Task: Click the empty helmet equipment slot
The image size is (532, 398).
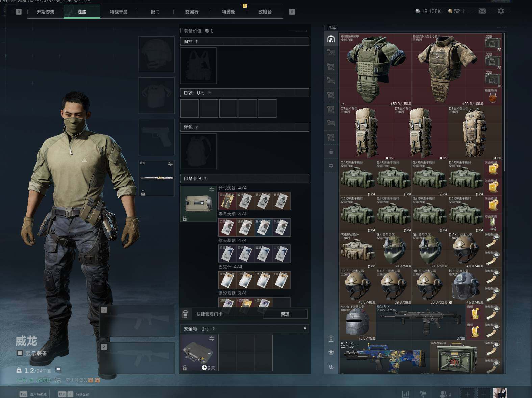Action: pyautogui.click(x=156, y=54)
